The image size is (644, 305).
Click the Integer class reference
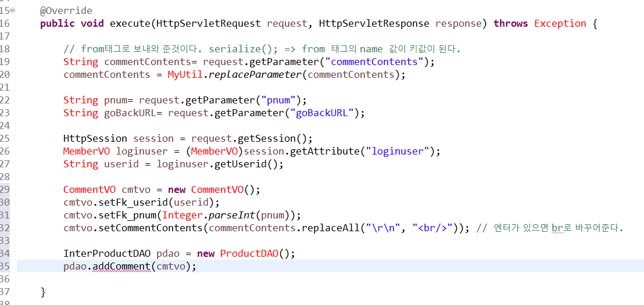click(x=183, y=216)
